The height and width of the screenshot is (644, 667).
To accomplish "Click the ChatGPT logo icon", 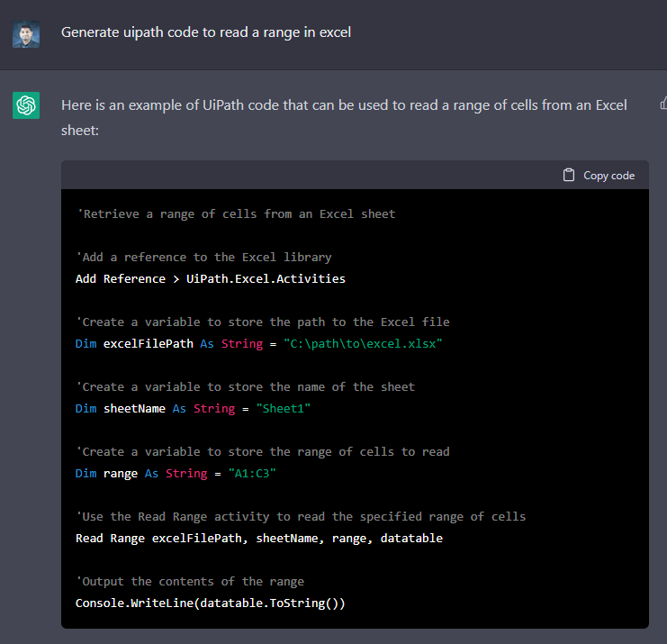I will (x=26, y=105).
